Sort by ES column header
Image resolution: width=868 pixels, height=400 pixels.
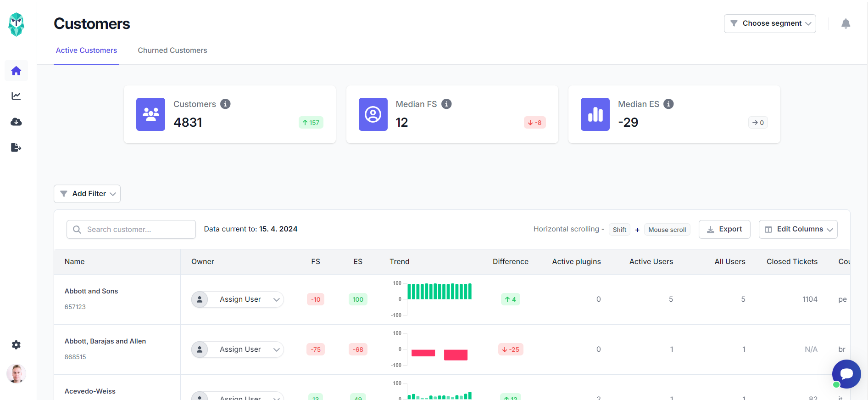pos(358,262)
